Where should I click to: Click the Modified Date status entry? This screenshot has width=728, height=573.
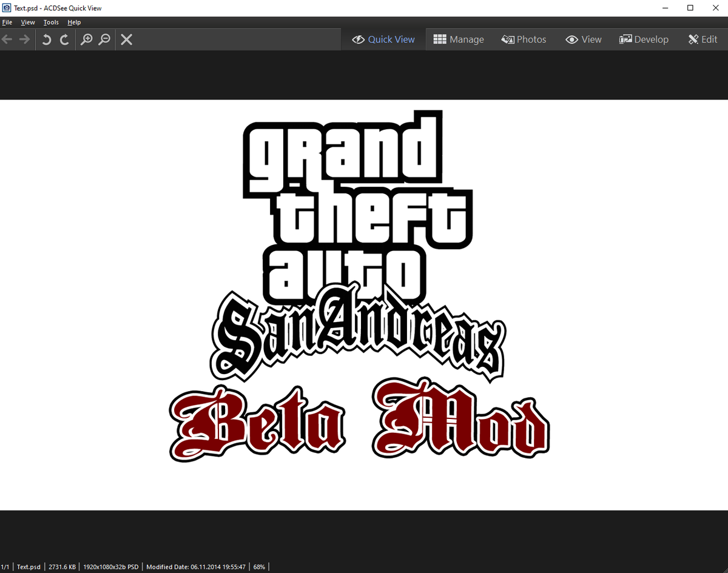196,567
